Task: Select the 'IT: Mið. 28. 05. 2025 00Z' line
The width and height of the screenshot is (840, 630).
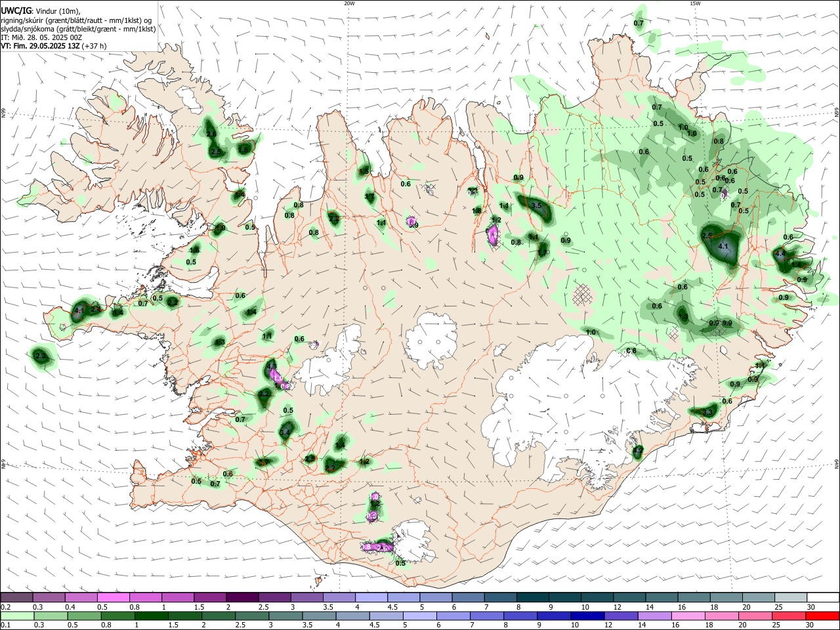Action: [41, 37]
